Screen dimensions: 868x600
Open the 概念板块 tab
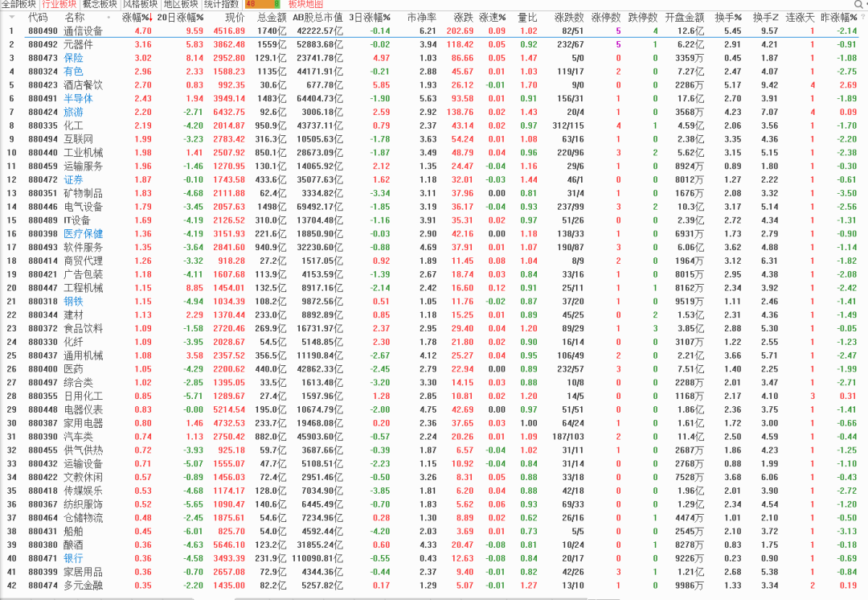[100, 4]
